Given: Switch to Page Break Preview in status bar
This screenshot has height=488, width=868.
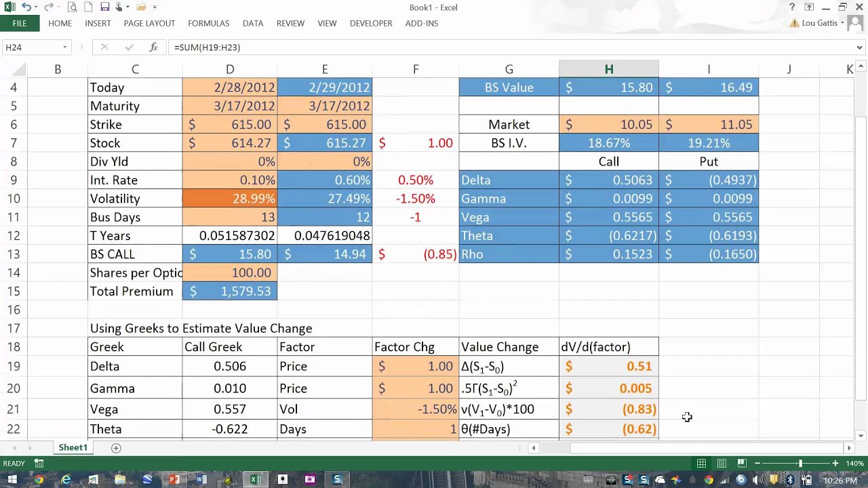Looking at the screenshot, I should [742, 464].
